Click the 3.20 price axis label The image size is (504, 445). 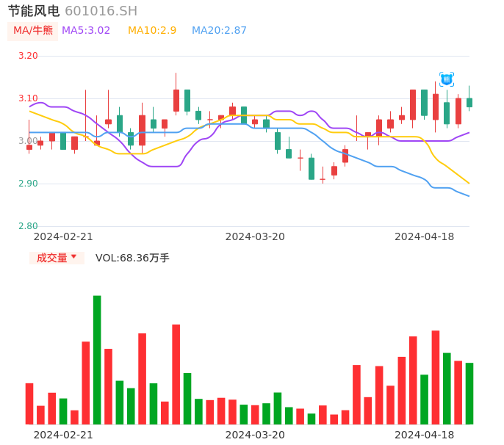tap(28, 56)
